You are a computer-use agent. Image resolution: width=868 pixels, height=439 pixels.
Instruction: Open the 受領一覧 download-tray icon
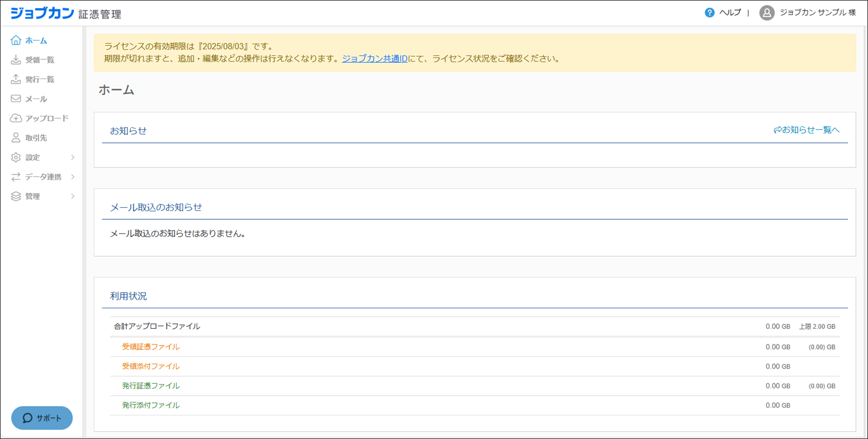(16, 60)
